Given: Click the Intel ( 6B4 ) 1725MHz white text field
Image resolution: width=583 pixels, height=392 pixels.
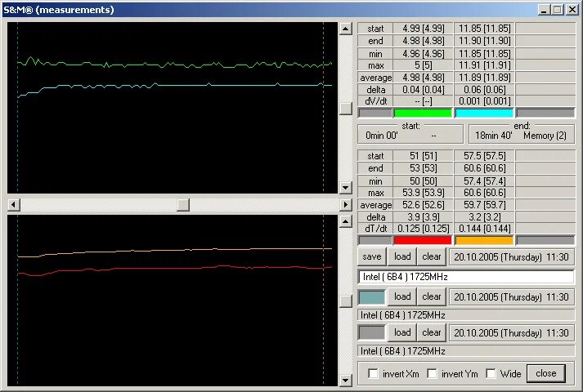Looking at the screenshot, I should point(466,277).
